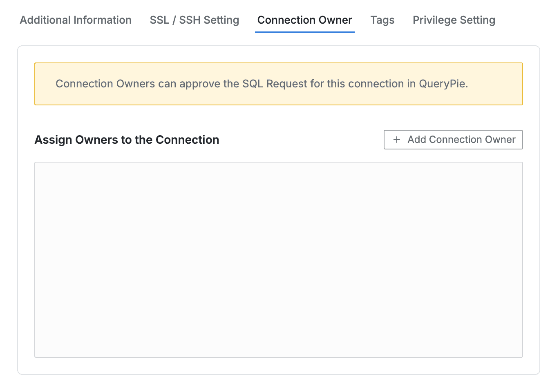Select the Privilege Setting tab label
Viewport: 559px width, 392px height.
coord(454,20)
